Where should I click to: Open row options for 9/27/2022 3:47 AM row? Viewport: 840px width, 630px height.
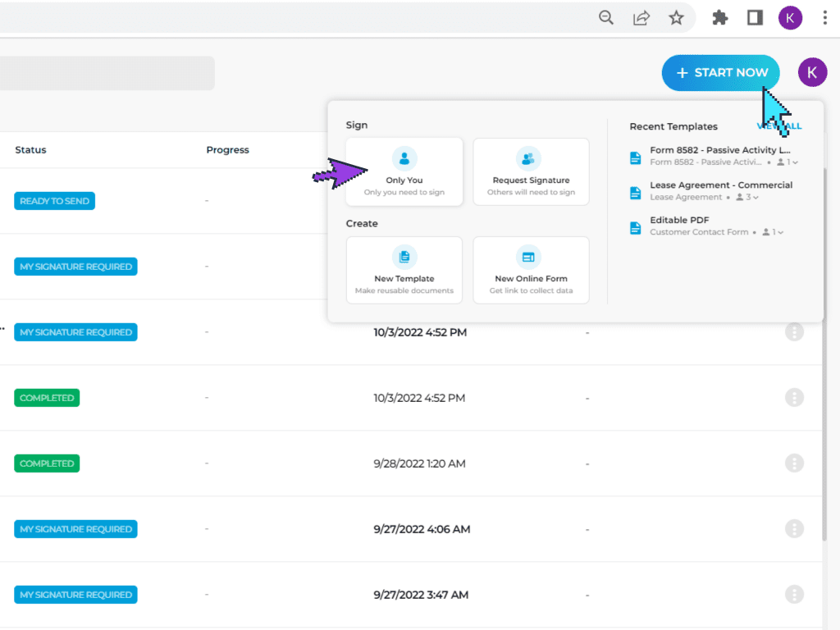(794, 595)
